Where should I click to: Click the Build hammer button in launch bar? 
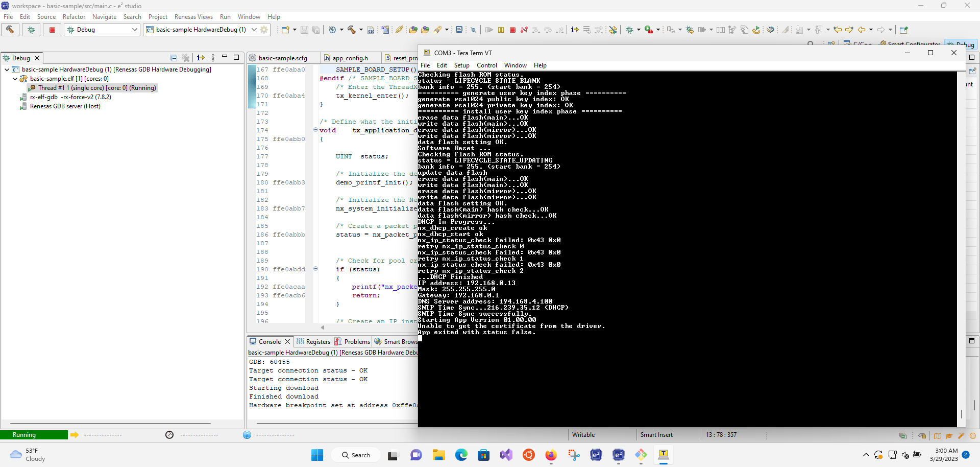(x=10, y=30)
